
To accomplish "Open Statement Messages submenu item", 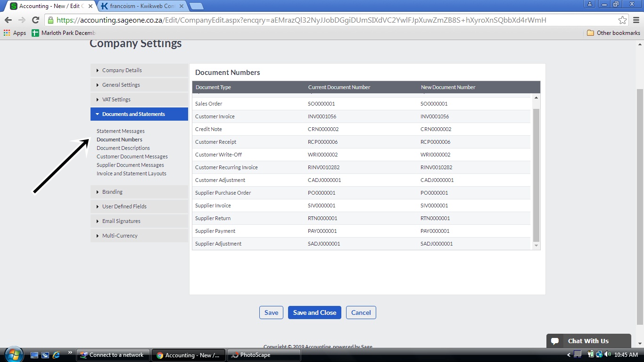I will (x=121, y=131).
